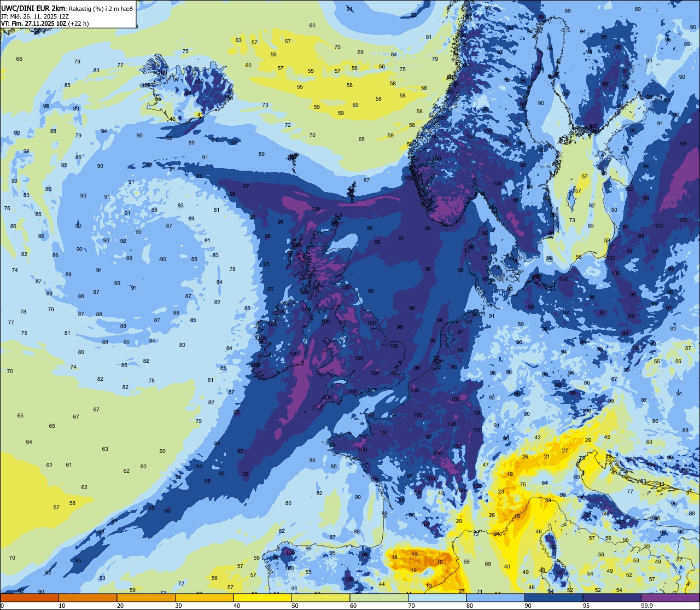Click the '30' label under the legend
The width and height of the screenshot is (700, 610).
(x=178, y=606)
